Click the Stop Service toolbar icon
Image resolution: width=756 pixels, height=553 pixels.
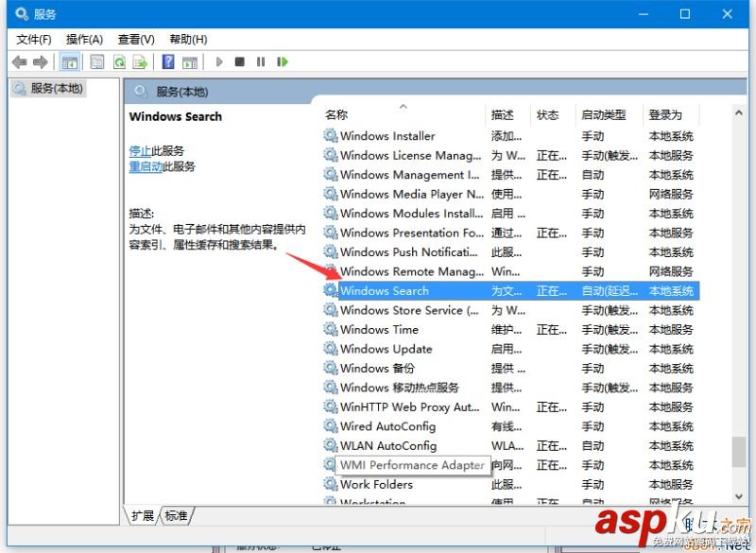(x=242, y=61)
